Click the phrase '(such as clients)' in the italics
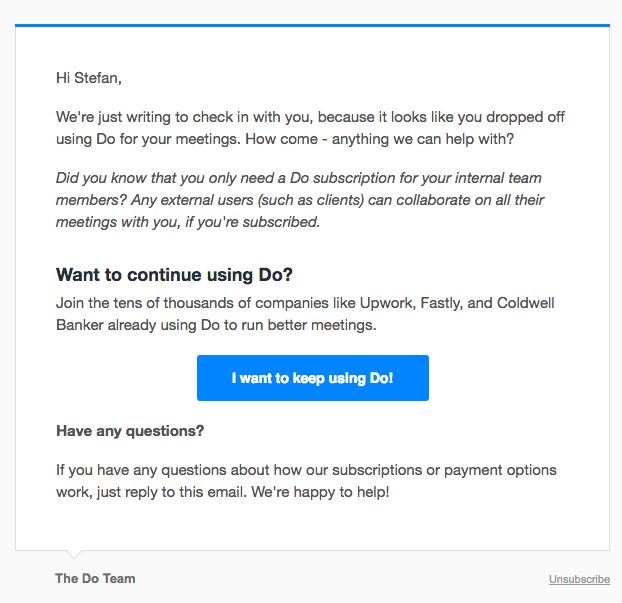This screenshot has width=622, height=603. 311,200
